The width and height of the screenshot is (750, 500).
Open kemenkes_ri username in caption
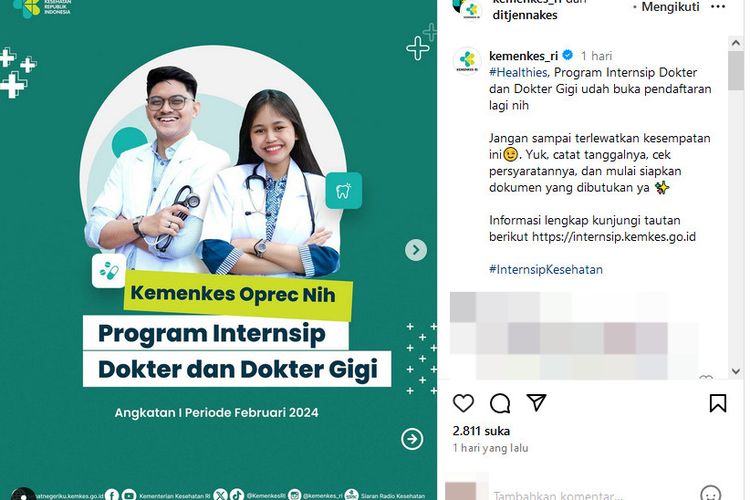[x=523, y=56]
